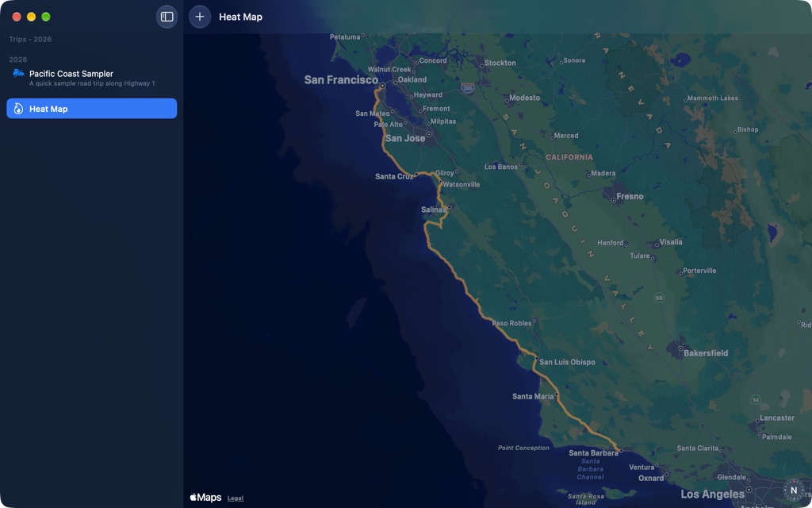Click the Santa Barbara city label
Screen dimensions: 812x508
click(x=593, y=452)
